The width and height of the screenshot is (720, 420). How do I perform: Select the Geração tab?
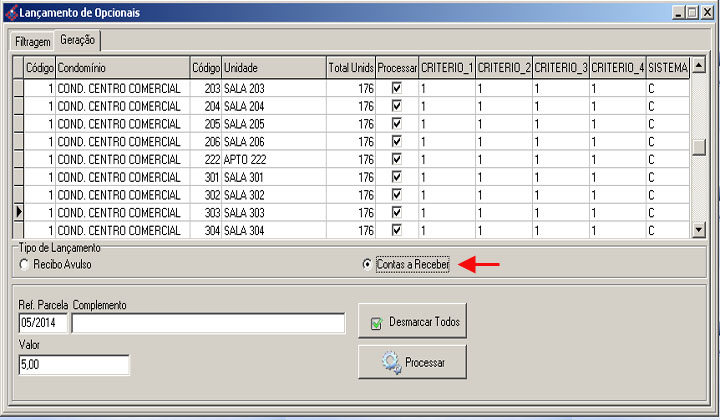click(x=79, y=41)
